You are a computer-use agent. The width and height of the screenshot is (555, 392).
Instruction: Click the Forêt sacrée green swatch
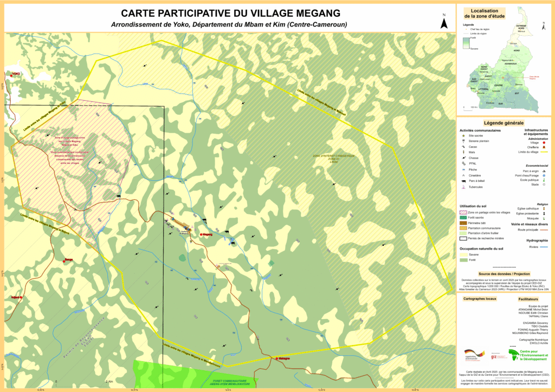[x=463, y=218]
